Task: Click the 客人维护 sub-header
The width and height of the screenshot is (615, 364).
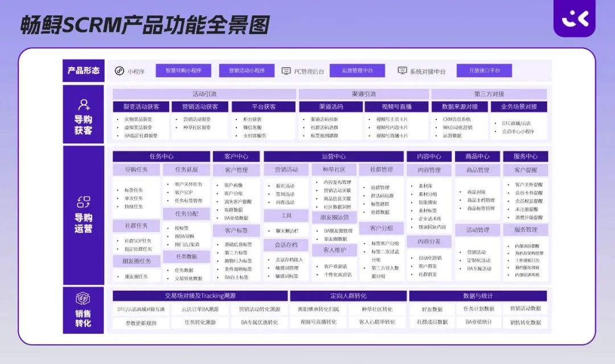Action: click(x=334, y=250)
